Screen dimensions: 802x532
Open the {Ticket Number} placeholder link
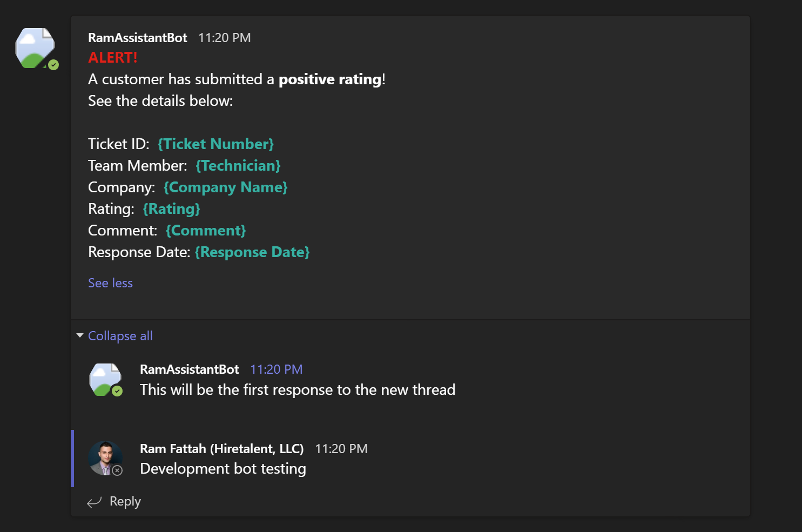[x=215, y=144]
